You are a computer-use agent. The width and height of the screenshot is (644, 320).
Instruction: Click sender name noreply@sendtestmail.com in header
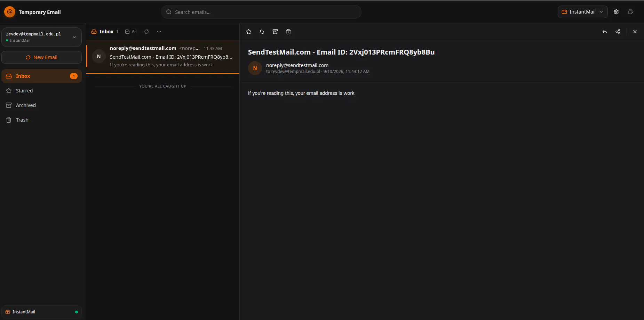(297, 65)
